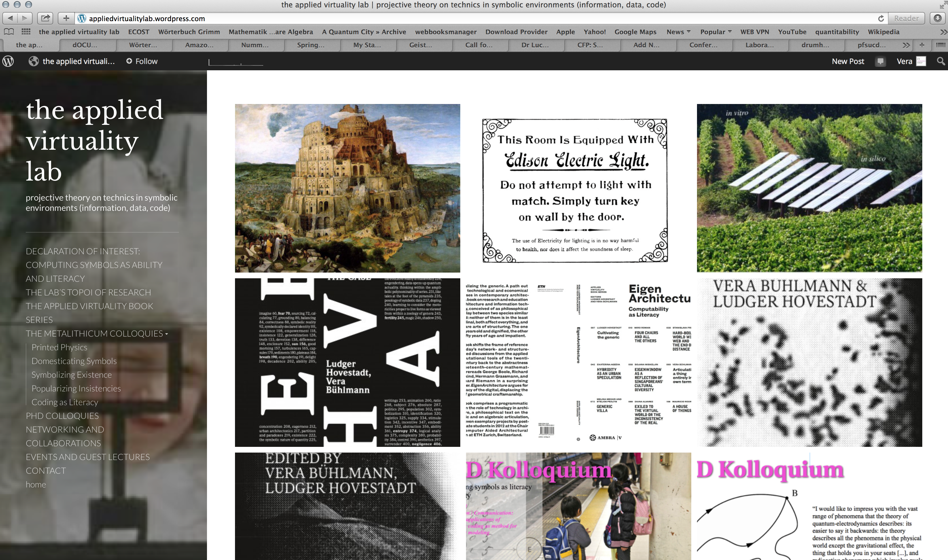Switch to the Dr Luc... tab
Screen dimensions: 948x560
535,45
